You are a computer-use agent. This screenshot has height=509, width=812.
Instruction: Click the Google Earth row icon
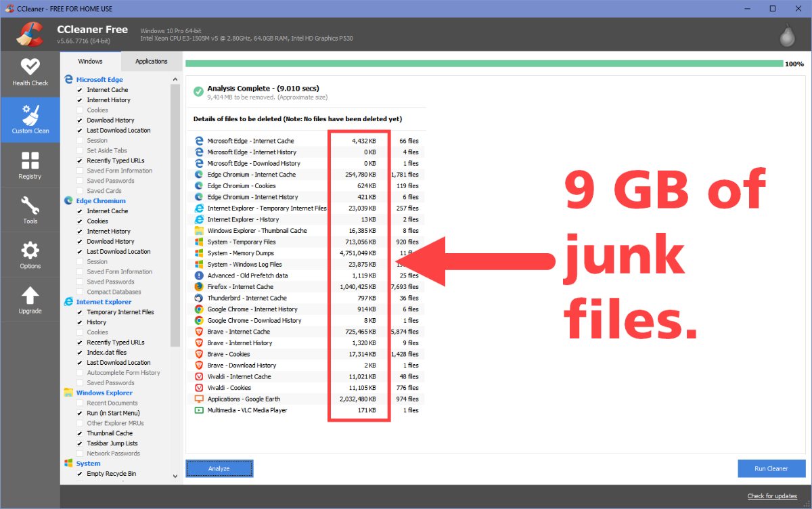point(199,399)
